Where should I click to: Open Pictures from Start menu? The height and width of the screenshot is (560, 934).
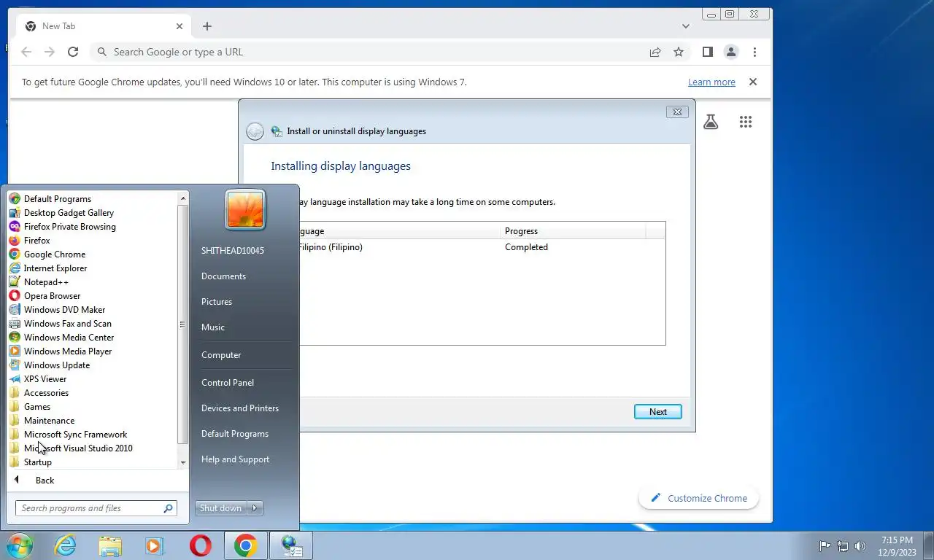coord(217,301)
